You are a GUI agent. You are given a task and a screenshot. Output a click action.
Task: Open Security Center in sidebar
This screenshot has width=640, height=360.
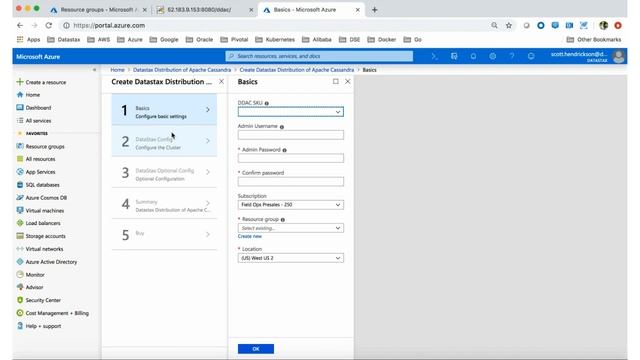point(38,300)
